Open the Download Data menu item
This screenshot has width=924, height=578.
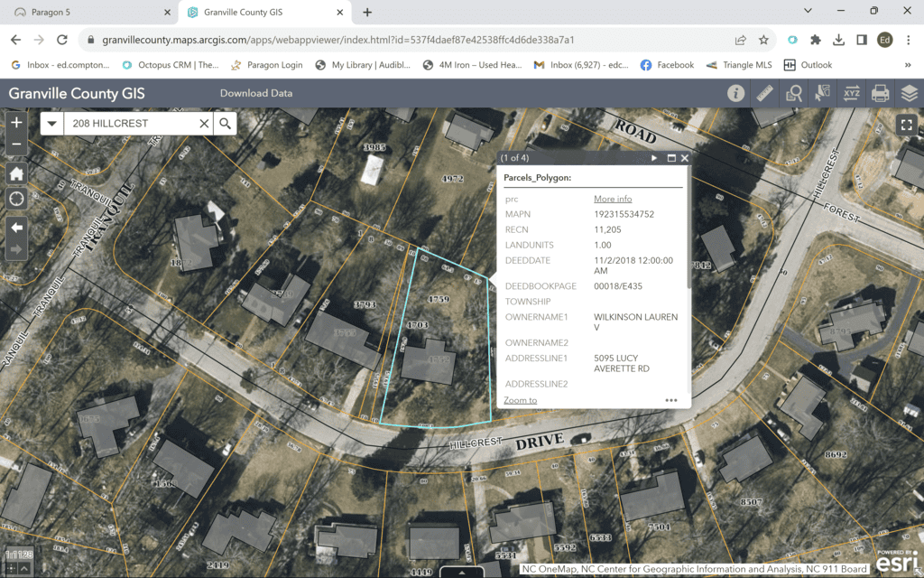256,93
